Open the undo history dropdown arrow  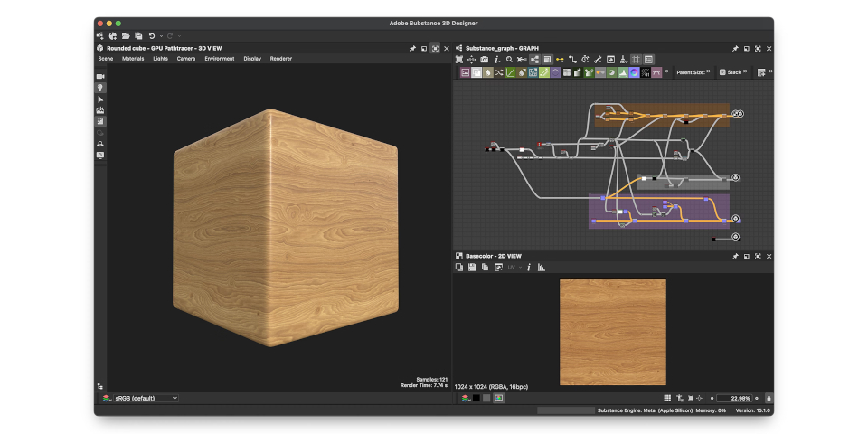tap(159, 35)
